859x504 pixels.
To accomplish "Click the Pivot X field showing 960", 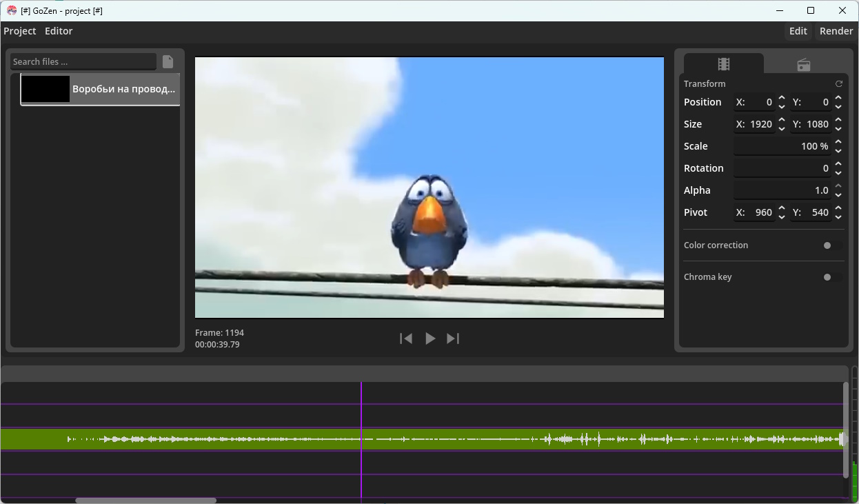I will pos(755,212).
